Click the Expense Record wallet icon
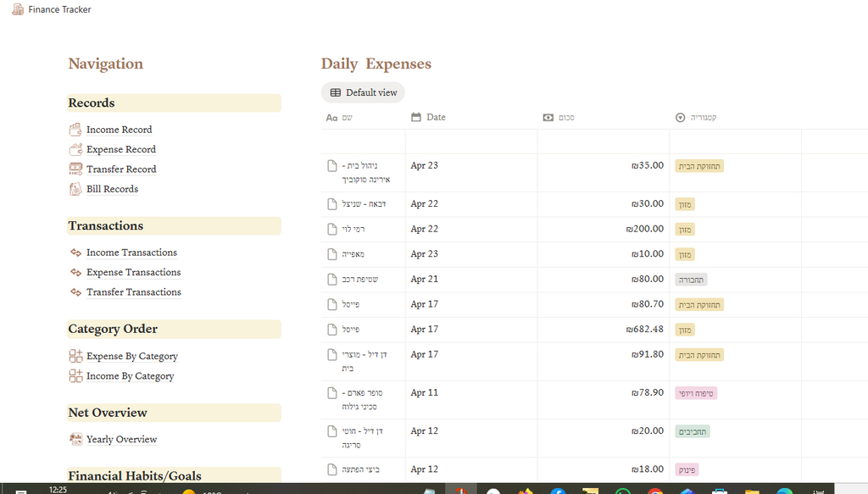Viewport: 868px width, 494px height. pos(75,149)
